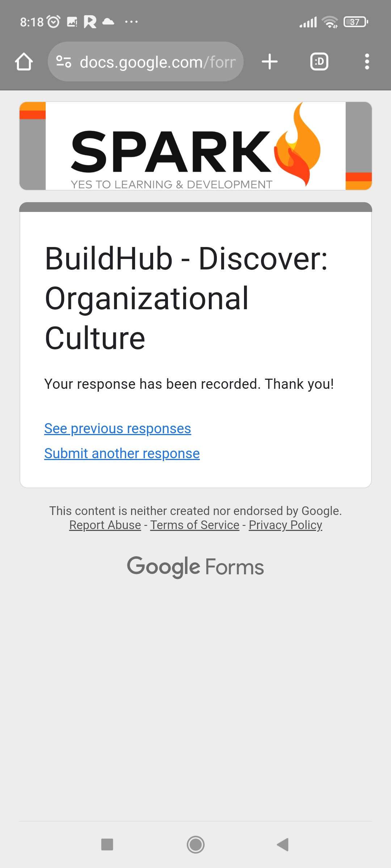391x868 pixels.
Task: Open a new tab with plus icon
Action: pyautogui.click(x=270, y=61)
